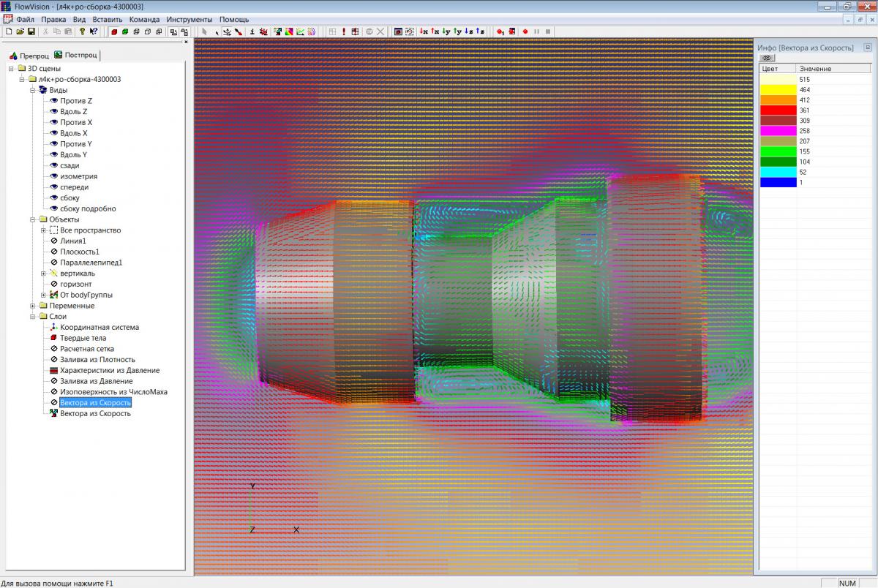The height and width of the screenshot is (588, 878).
Task: Click the magenta 258 color swatch in legend
Action: tap(776, 130)
